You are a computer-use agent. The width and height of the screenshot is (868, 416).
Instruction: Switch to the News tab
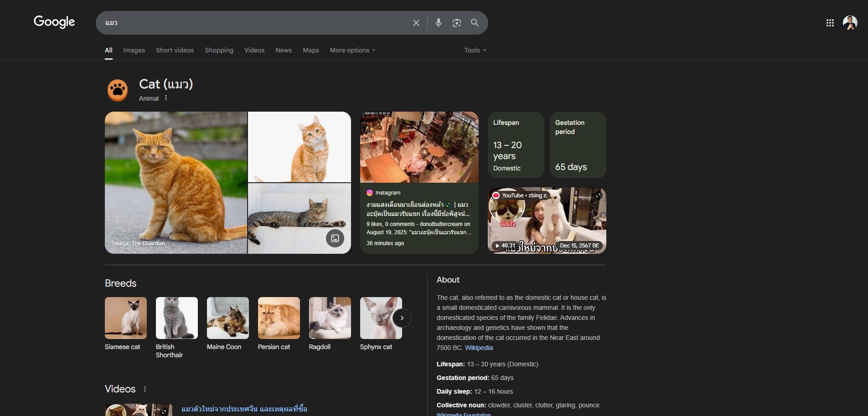pyautogui.click(x=283, y=50)
